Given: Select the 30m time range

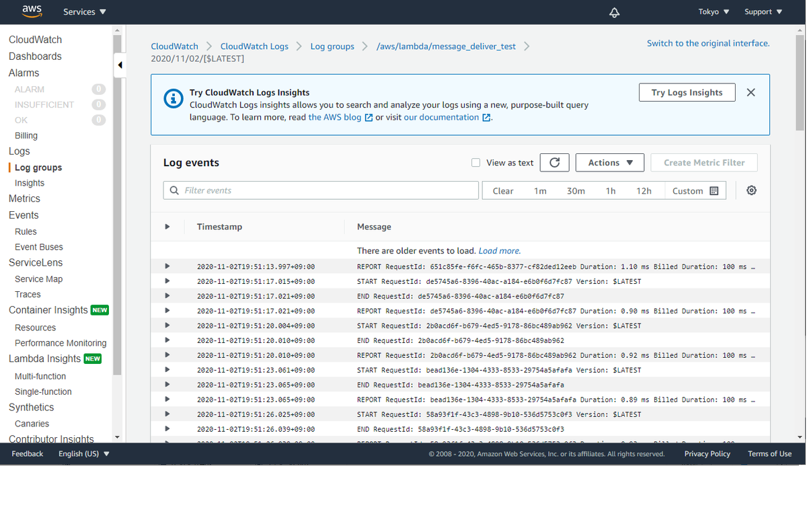Looking at the screenshot, I should point(576,191).
